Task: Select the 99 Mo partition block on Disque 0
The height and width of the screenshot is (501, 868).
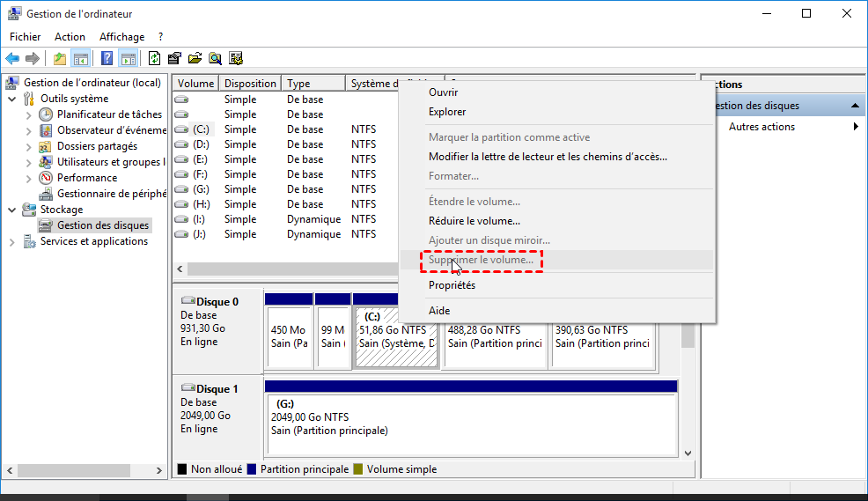Action: [333, 338]
